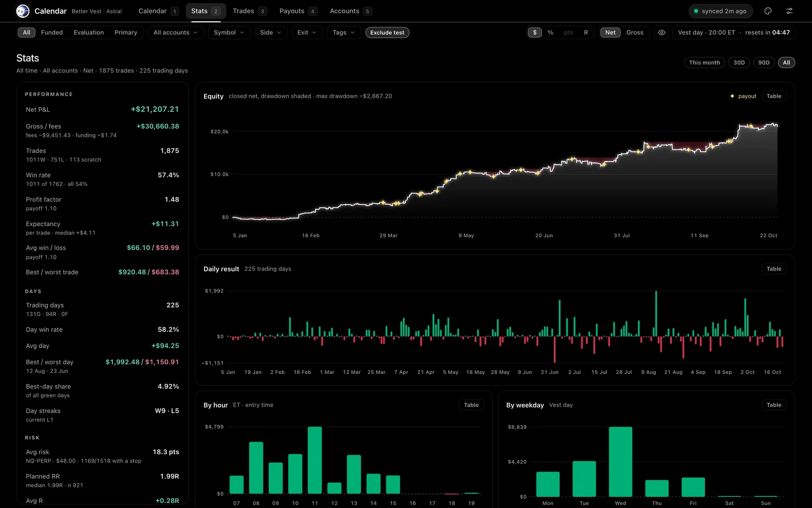Click the Better Vest · Astral label
Image resolution: width=812 pixels, height=508 pixels.
pos(96,11)
